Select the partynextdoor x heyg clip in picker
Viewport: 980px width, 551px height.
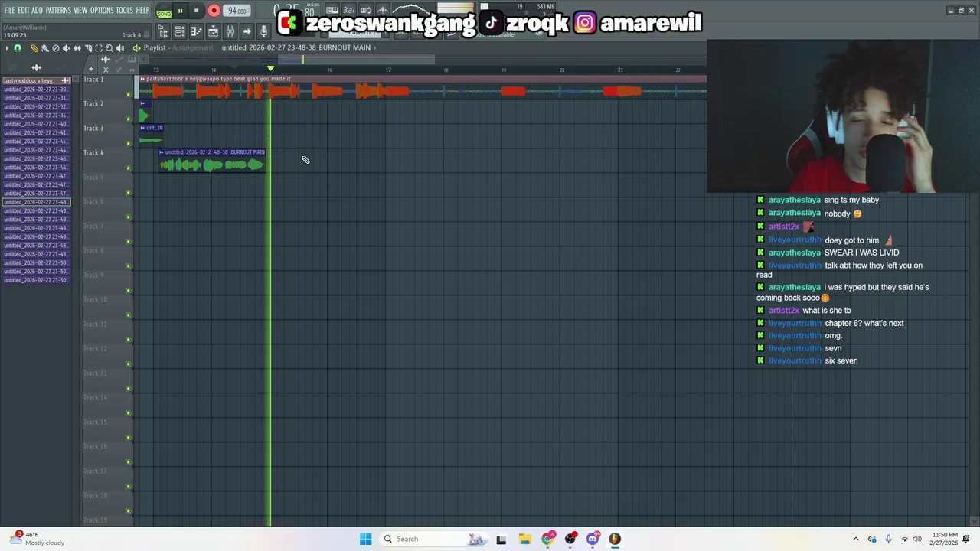tap(36, 80)
